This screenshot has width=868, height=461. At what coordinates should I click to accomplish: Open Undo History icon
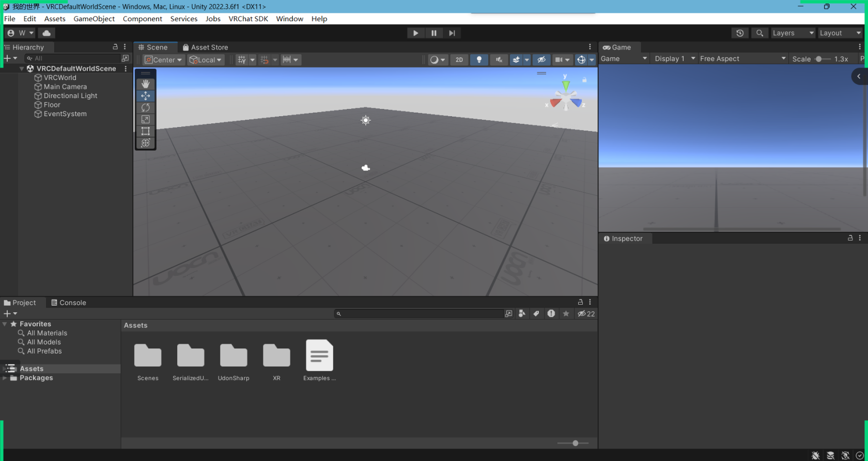[x=740, y=33]
